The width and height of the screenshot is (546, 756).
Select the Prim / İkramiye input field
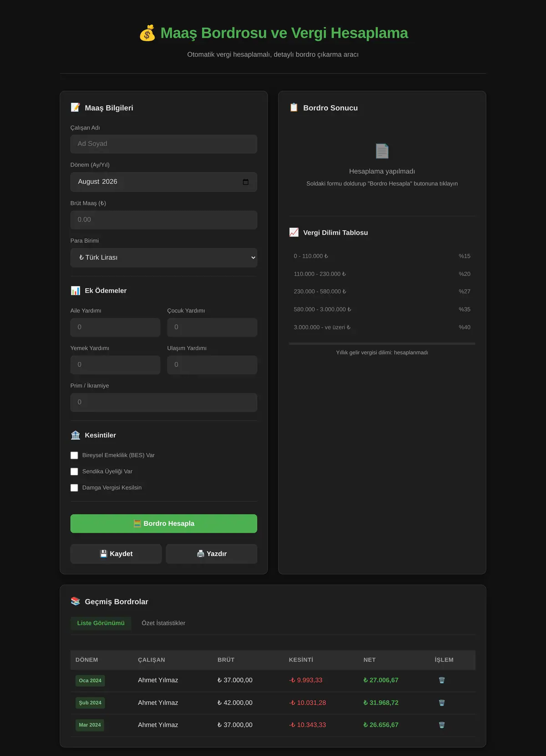click(x=164, y=403)
